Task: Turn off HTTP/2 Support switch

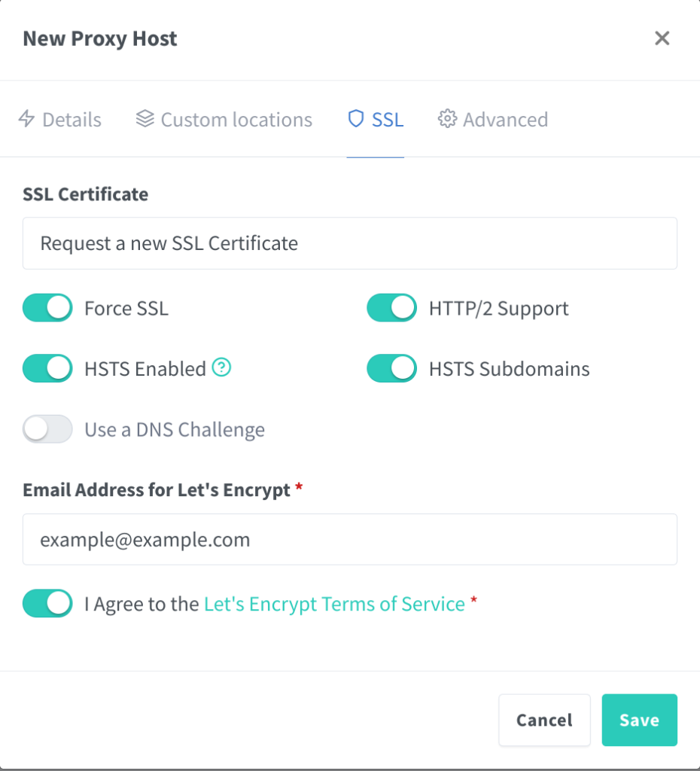Action: point(391,308)
